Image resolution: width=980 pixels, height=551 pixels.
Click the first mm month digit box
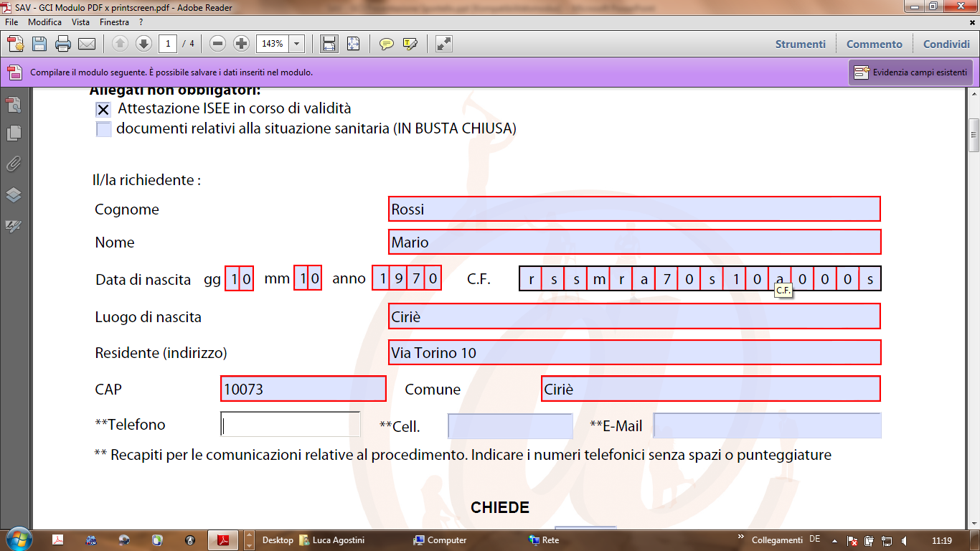tap(301, 278)
